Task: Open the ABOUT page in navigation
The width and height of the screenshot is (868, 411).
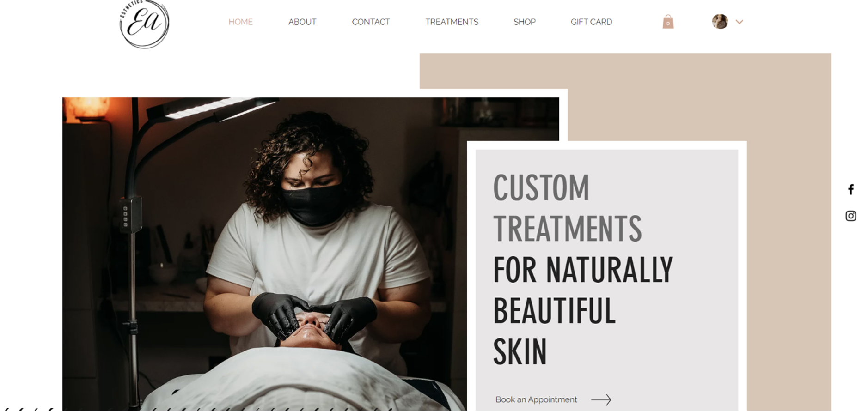Action: [x=302, y=22]
